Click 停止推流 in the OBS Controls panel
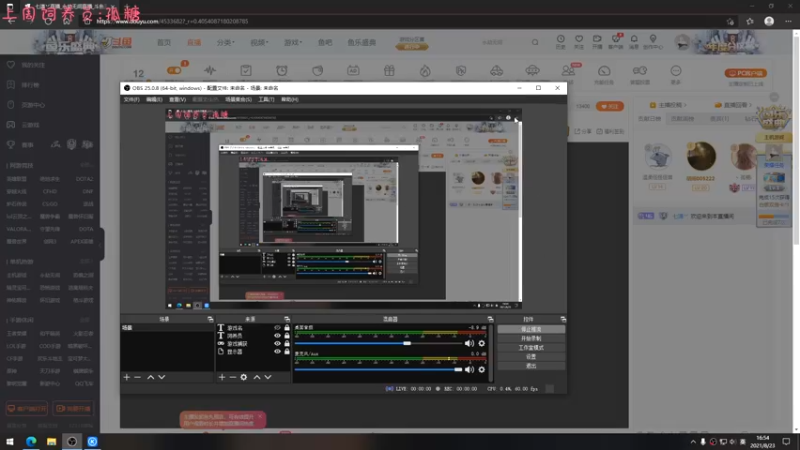800x450 pixels. (531, 330)
